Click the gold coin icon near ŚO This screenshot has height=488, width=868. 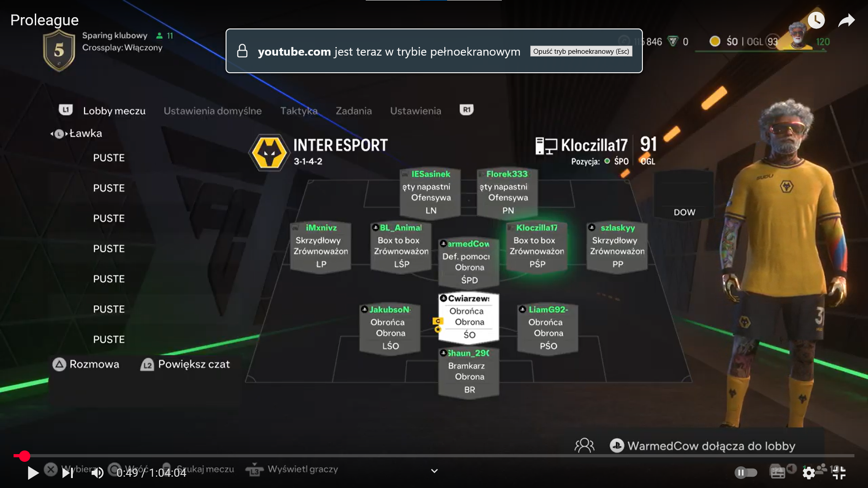(715, 42)
